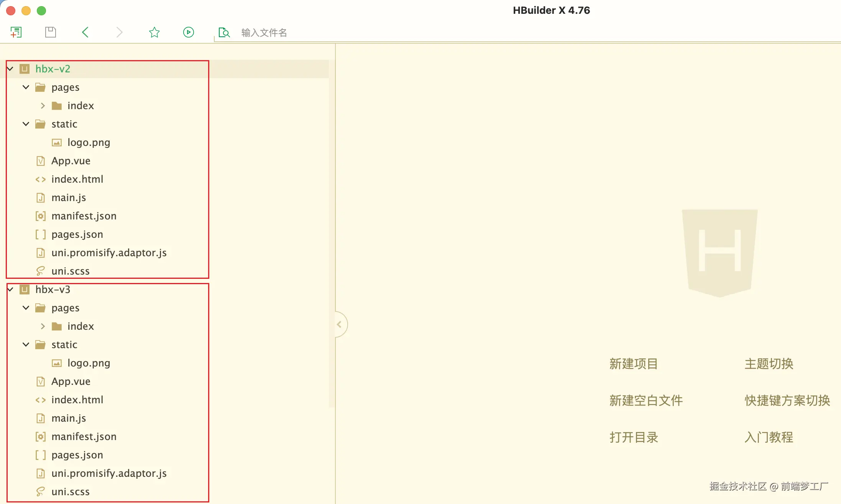Collapse the project sidebar with panel arrow
841x504 pixels.
tap(339, 324)
